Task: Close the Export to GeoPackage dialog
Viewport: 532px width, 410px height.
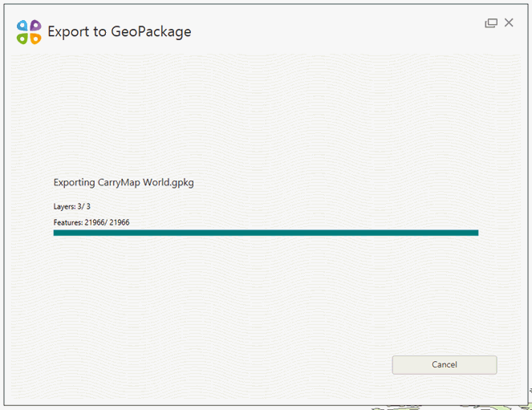Action: coord(509,23)
